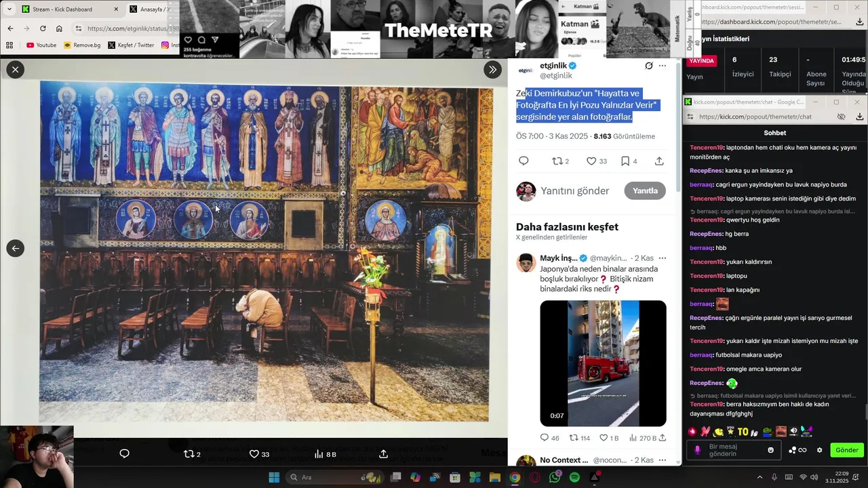The image size is (868, 488).
Task: Switch to the Anasayfa / X tab
Action: (x=152, y=9)
